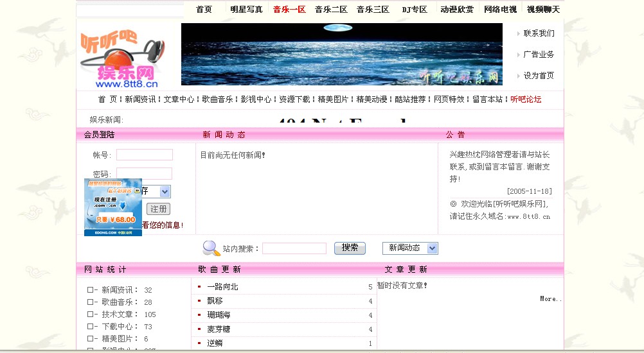
Task: Open the song 飘移
Action: [215, 301]
